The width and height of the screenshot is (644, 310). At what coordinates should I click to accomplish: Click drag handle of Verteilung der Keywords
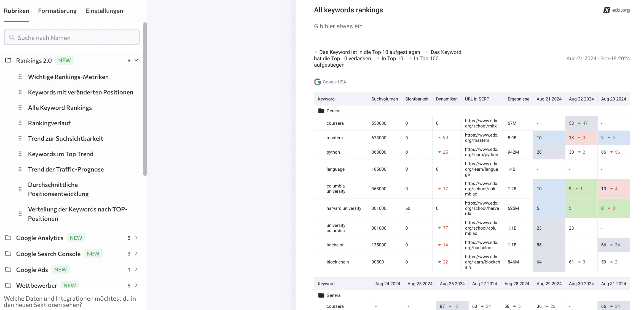[20, 214]
